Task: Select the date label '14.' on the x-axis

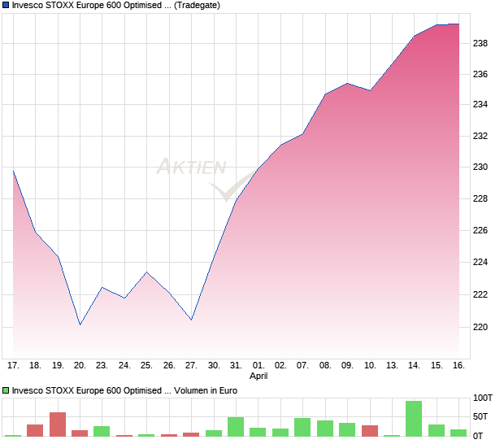Action: tap(414, 366)
